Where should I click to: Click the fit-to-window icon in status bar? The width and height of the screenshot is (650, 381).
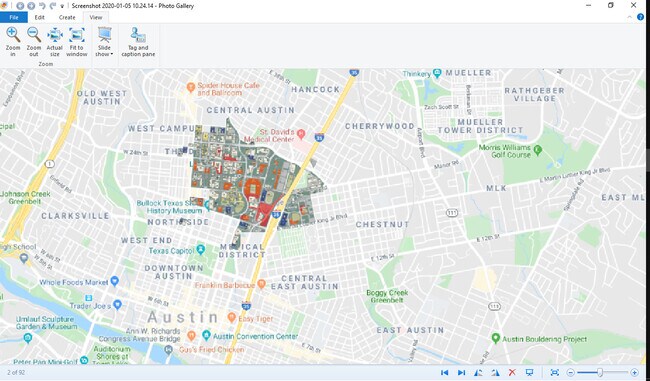pos(555,373)
